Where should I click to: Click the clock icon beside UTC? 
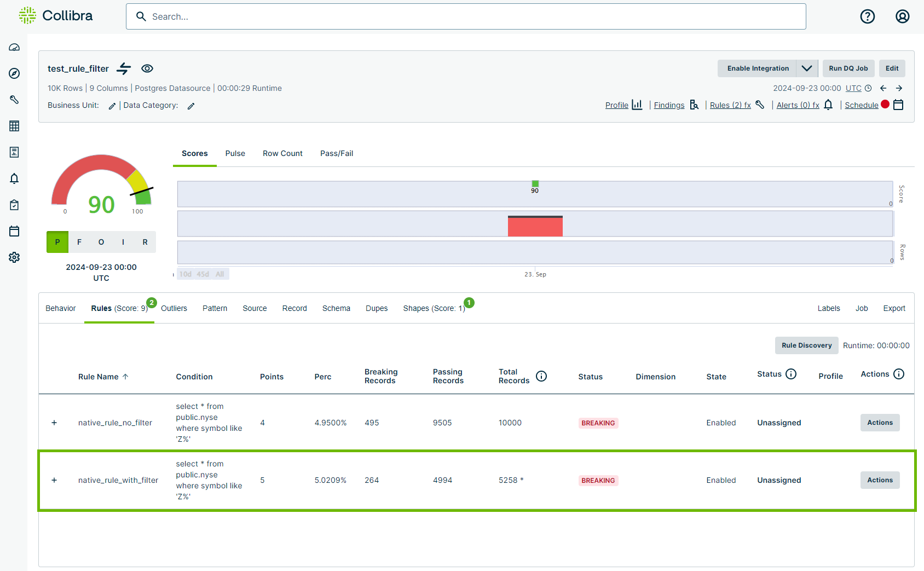(868, 88)
